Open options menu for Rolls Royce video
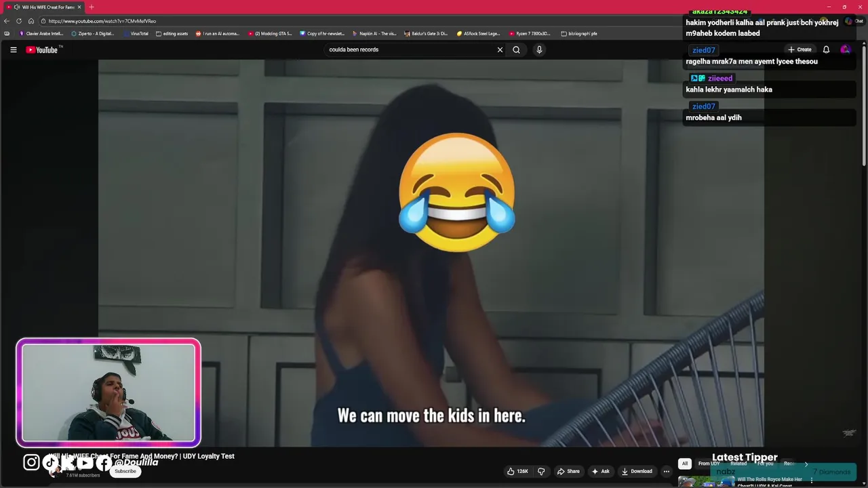868x488 pixels. click(811, 481)
